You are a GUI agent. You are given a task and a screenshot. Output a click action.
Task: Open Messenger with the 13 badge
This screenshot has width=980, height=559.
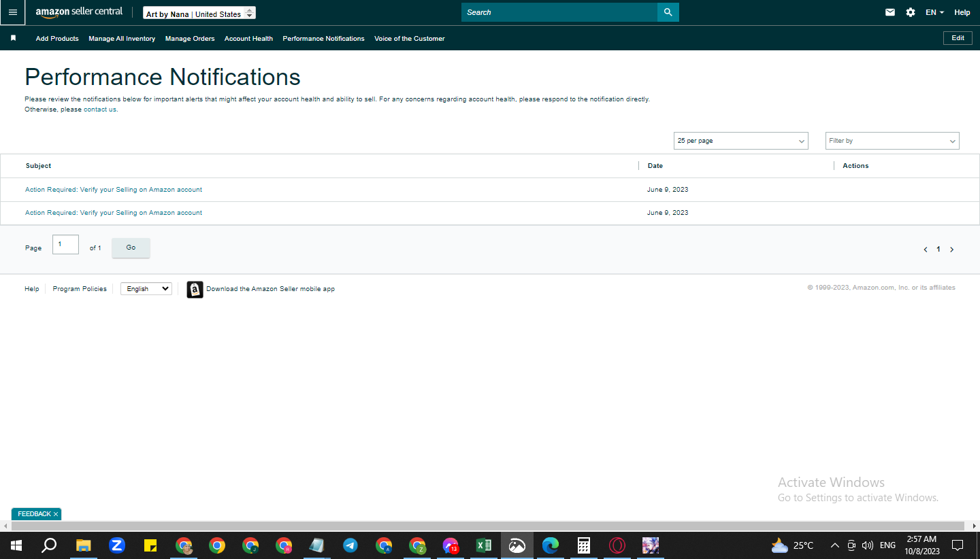(451, 545)
